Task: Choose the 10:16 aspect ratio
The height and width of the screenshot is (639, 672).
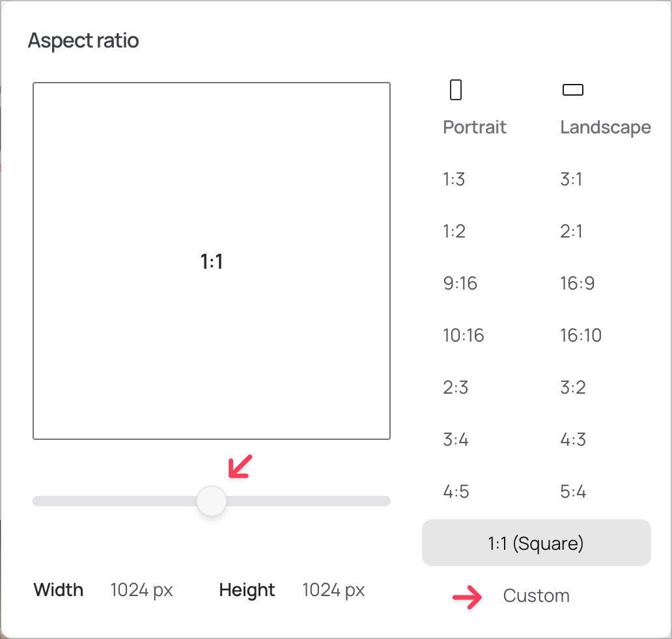Action: (464, 335)
